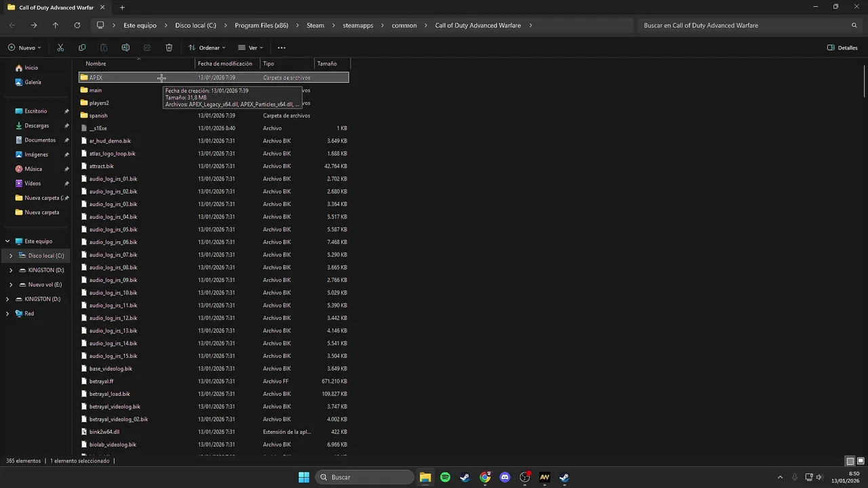This screenshot has height=488, width=868.
Task: Click the Rename icon in toolbar
Action: (x=125, y=47)
